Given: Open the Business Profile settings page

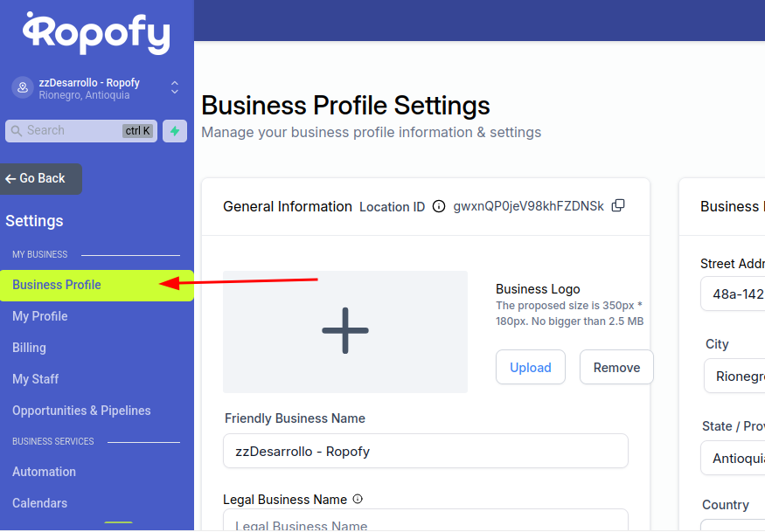Looking at the screenshot, I should pyautogui.click(x=57, y=285).
